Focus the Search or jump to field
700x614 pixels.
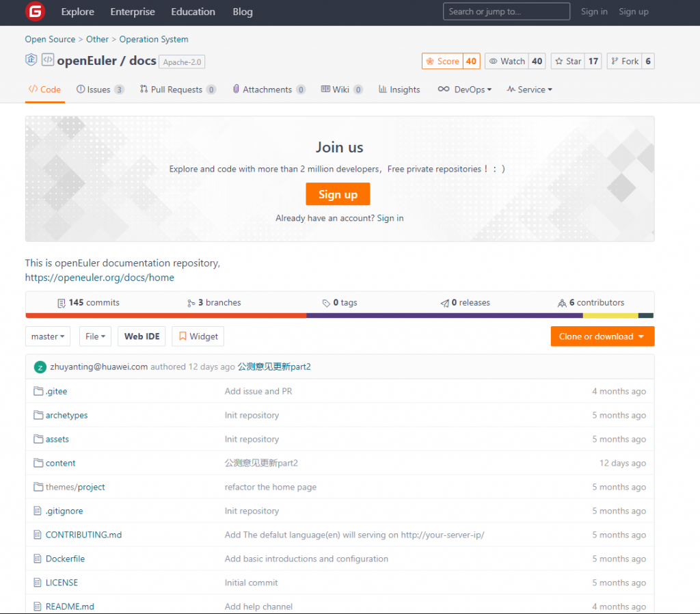pos(507,12)
